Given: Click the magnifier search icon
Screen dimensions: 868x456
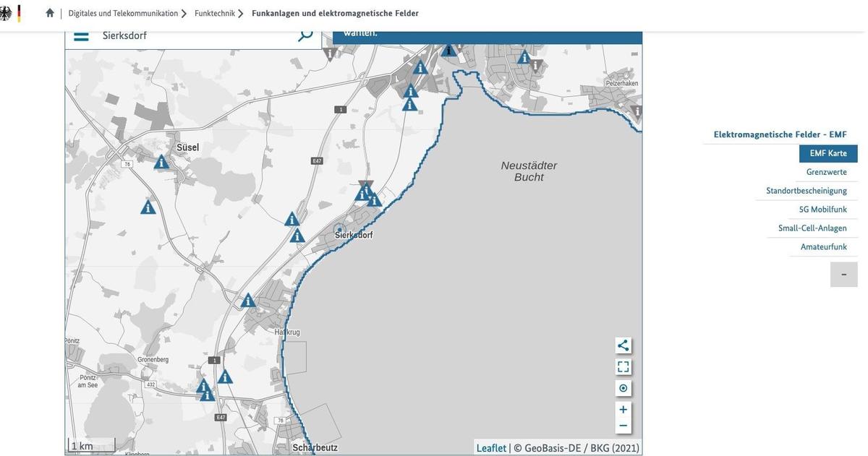Looking at the screenshot, I should pyautogui.click(x=305, y=35).
